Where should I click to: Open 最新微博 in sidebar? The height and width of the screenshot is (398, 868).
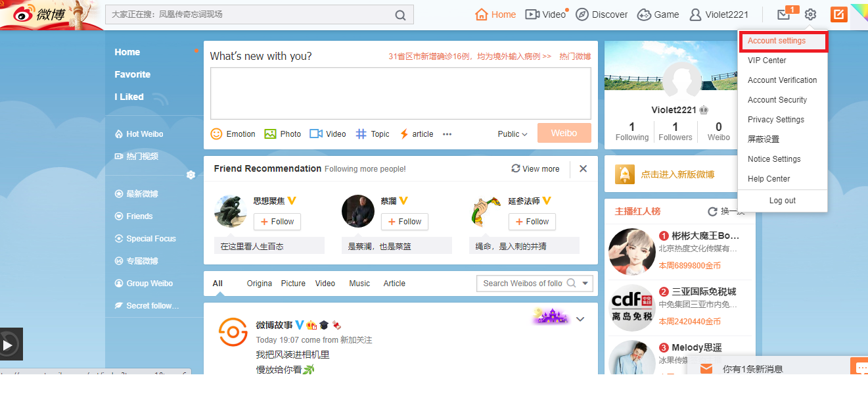(137, 194)
